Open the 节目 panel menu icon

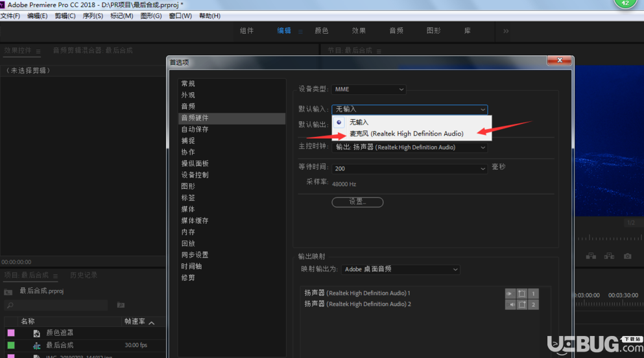[379, 51]
